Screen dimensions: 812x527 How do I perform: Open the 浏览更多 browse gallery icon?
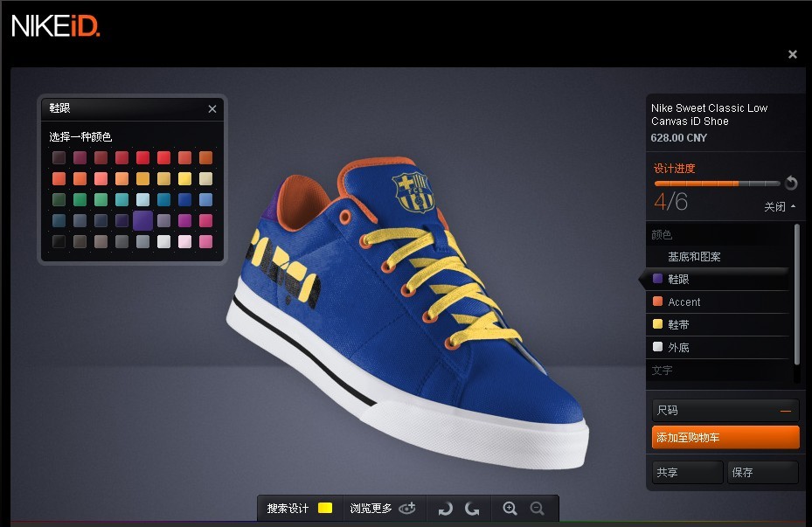406,508
